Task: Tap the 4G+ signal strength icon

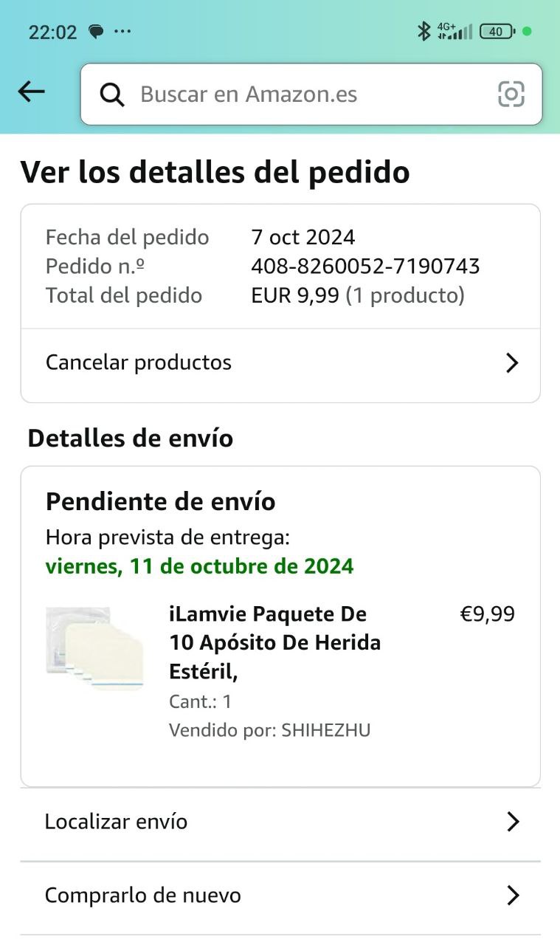Action: click(454, 31)
